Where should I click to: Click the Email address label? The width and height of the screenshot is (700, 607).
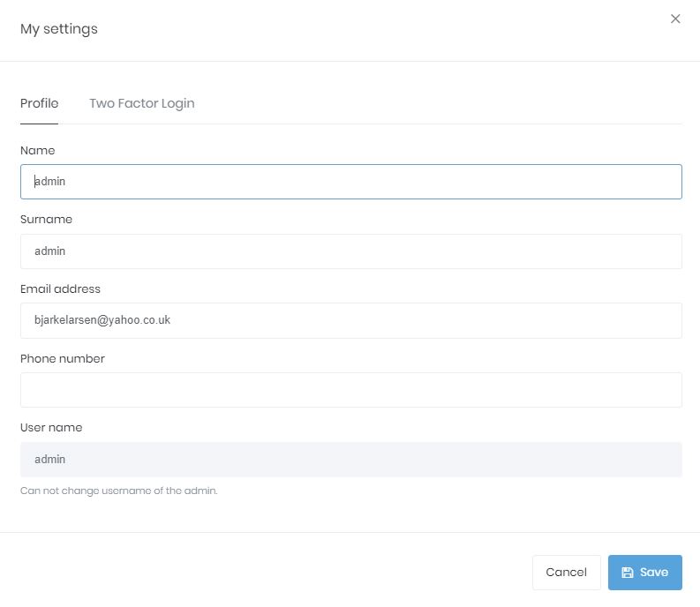[x=60, y=289]
